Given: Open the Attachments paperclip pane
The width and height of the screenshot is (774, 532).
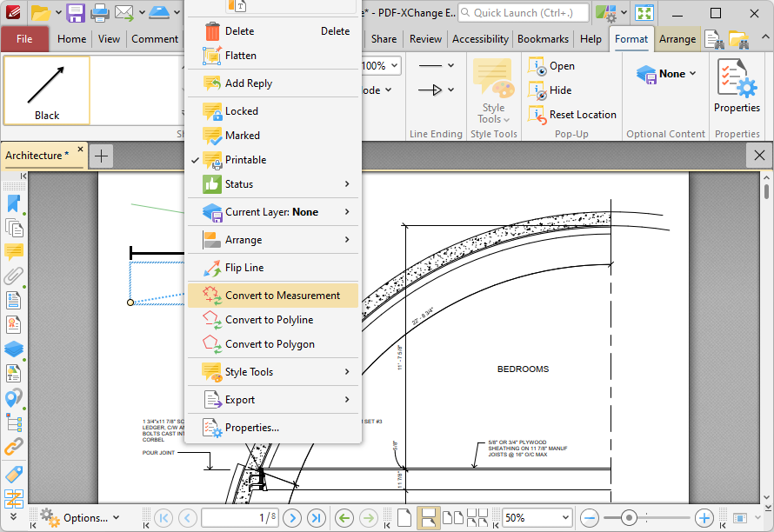Looking at the screenshot, I should tap(13, 276).
